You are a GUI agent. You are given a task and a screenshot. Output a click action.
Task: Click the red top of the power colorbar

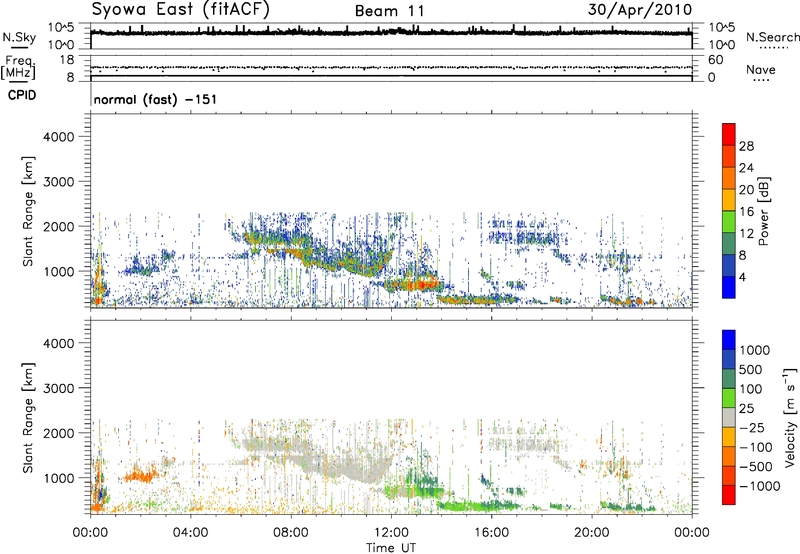tap(729, 133)
